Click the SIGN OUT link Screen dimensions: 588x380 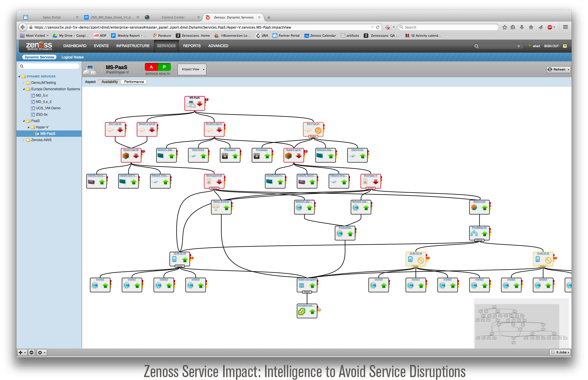551,46
